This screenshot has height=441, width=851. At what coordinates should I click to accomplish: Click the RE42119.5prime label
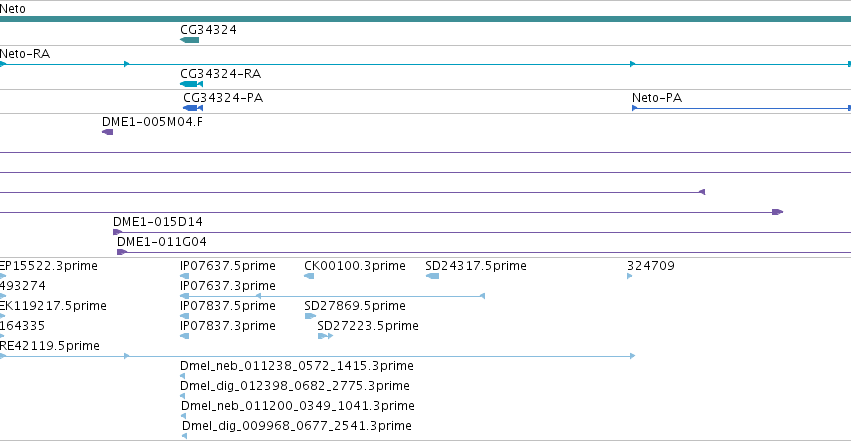point(49,346)
